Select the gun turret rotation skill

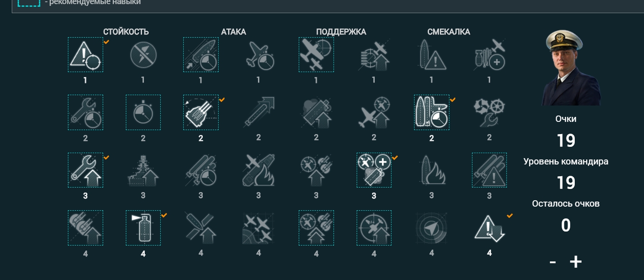pyautogui.click(x=201, y=112)
